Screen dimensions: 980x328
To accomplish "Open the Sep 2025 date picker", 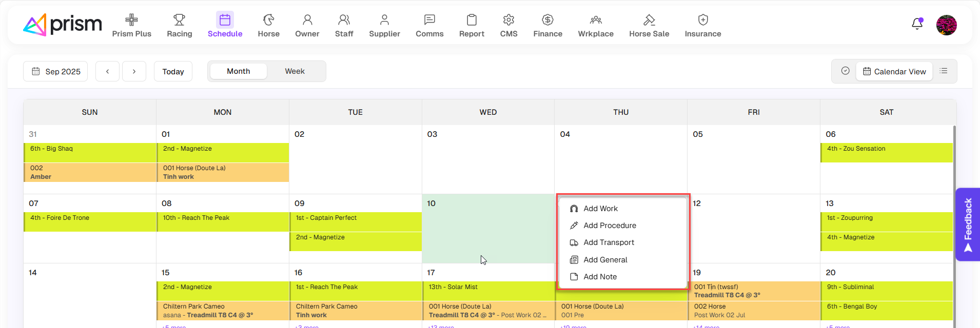I will pyautogui.click(x=55, y=71).
